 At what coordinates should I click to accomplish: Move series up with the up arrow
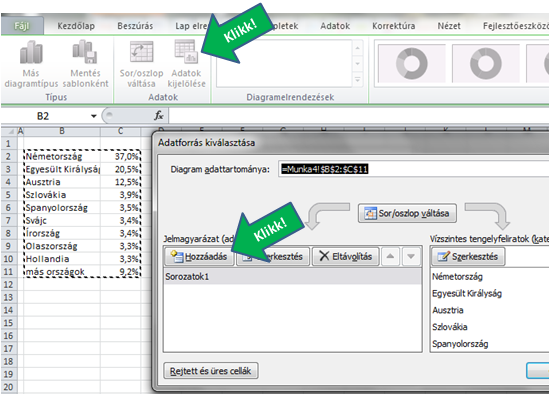click(x=390, y=257)
